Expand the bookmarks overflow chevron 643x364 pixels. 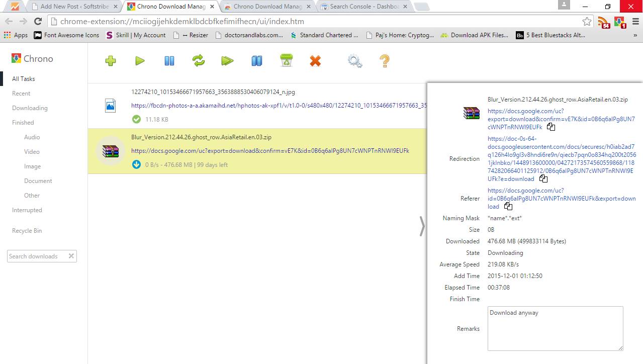[x=635, y=35]
